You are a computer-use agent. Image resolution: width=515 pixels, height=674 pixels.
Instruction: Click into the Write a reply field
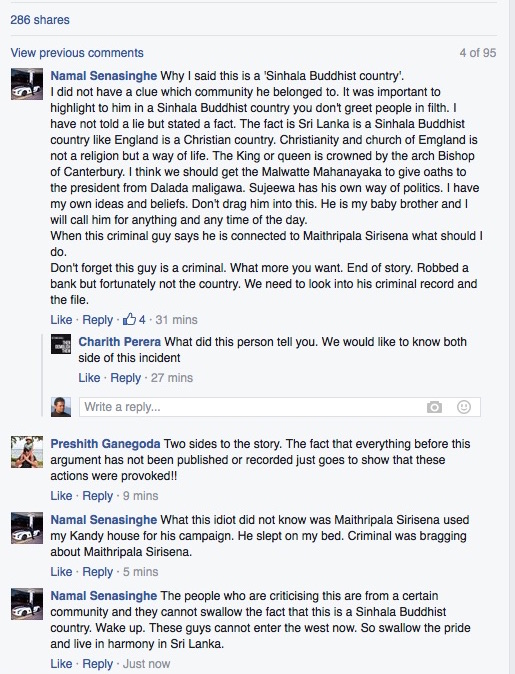pos(280,407)
